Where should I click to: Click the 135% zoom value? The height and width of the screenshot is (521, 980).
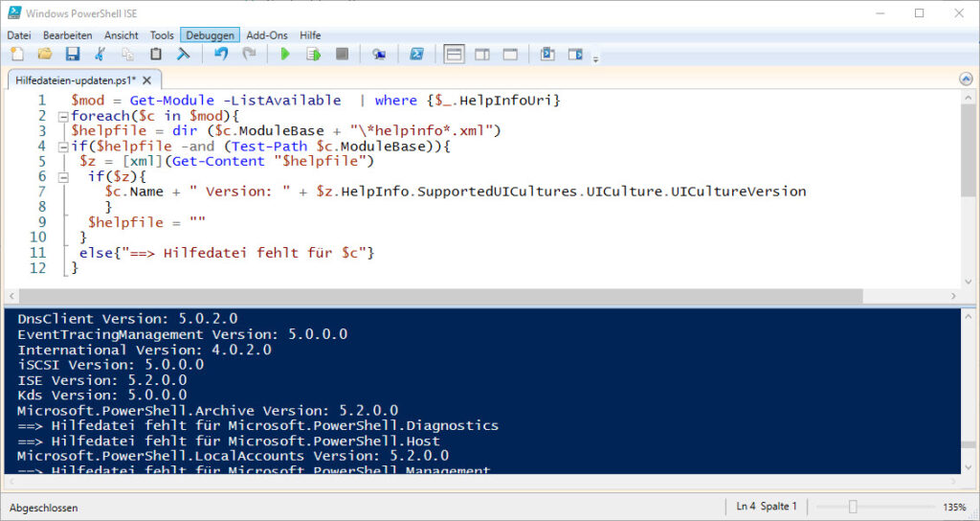pos(954,508)
